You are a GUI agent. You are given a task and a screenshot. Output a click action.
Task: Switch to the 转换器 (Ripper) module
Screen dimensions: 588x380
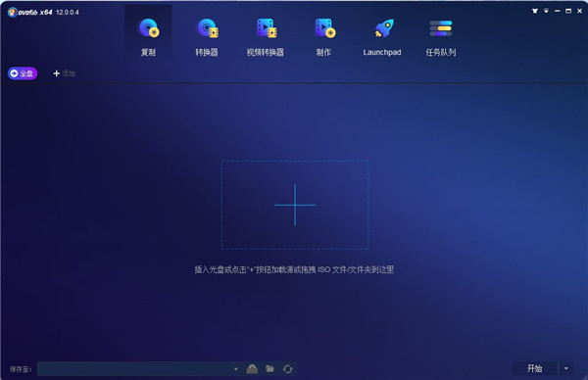[x=207, y=37]
